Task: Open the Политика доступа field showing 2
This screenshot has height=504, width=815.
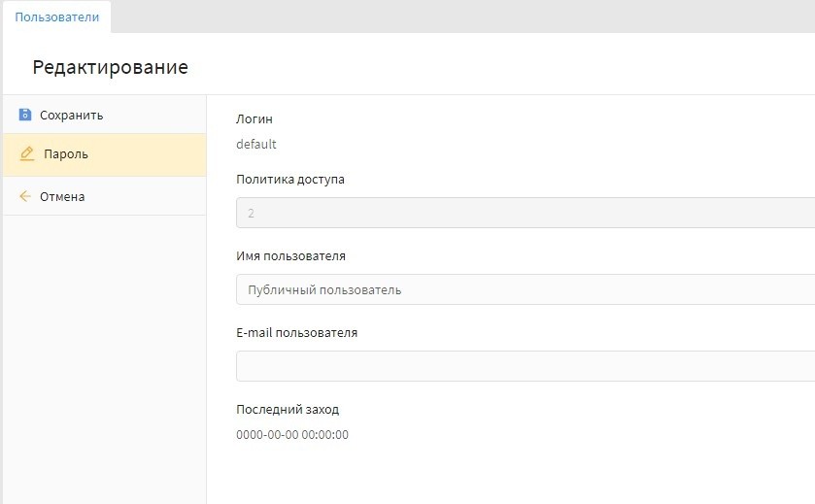Action: 525,213
